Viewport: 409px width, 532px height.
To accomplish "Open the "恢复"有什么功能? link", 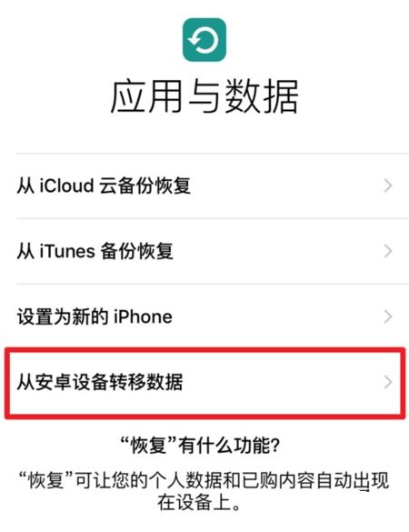I will (200, 445).
